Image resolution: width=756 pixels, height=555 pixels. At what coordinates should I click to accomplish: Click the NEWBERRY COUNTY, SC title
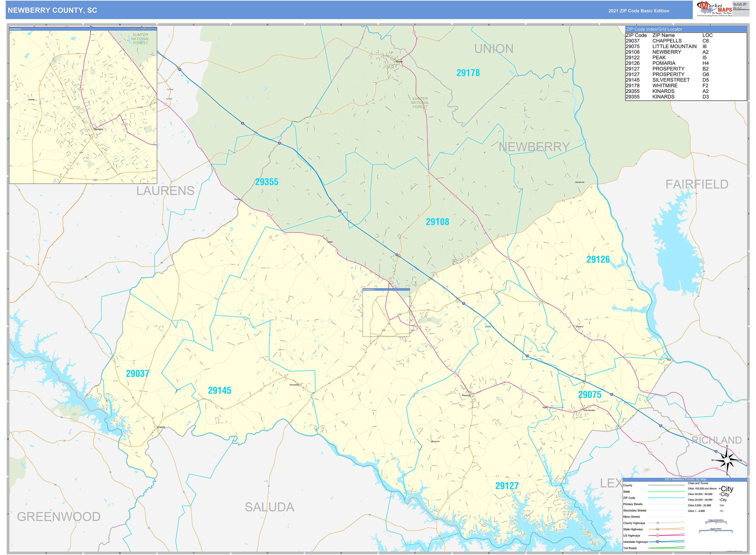53,10
